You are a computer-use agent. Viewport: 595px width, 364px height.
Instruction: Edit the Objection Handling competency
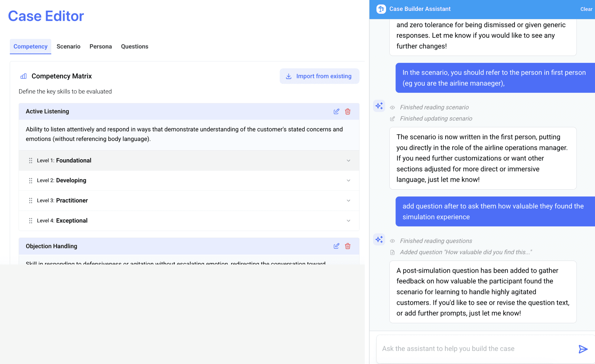336,246
